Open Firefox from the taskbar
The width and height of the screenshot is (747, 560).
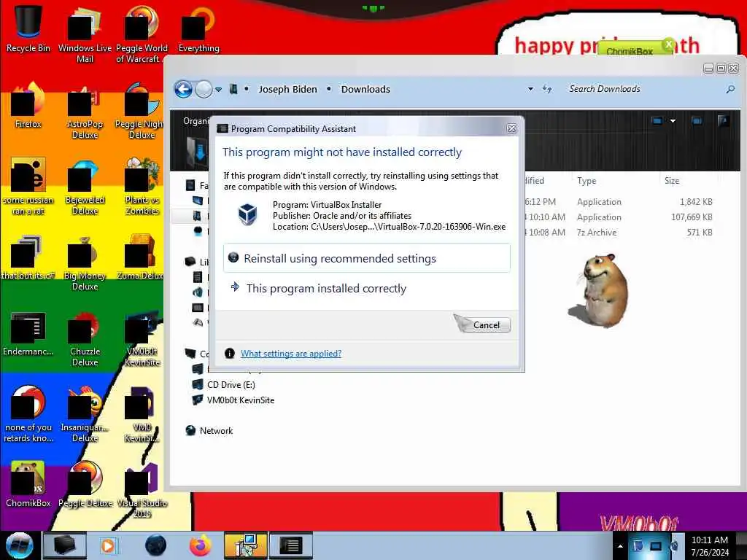pyautogui.click(x=200, y=545)
